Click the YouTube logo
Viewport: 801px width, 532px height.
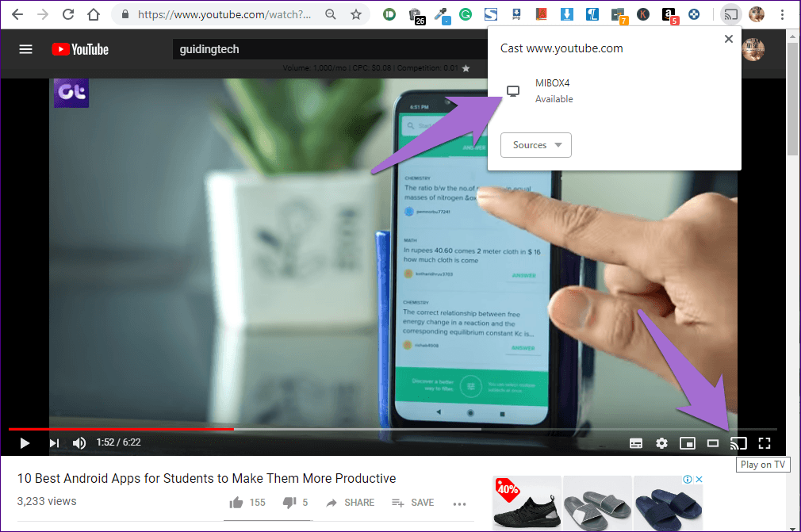80,49
